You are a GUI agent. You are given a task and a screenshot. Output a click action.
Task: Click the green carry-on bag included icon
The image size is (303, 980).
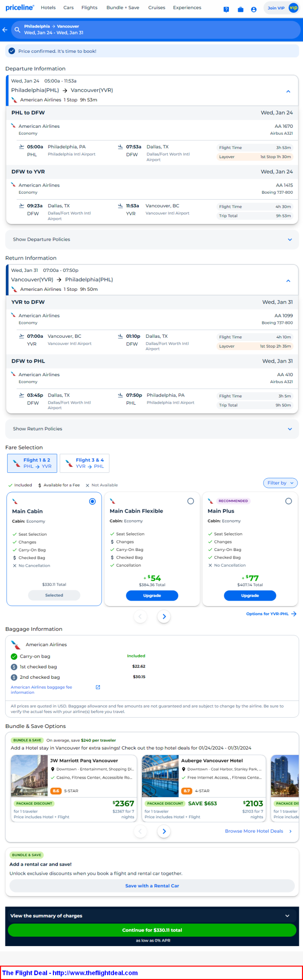[14, 657]
